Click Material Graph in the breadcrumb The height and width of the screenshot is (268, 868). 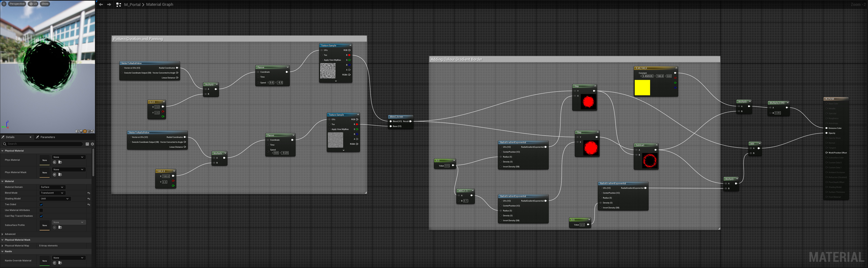point(160,4)
